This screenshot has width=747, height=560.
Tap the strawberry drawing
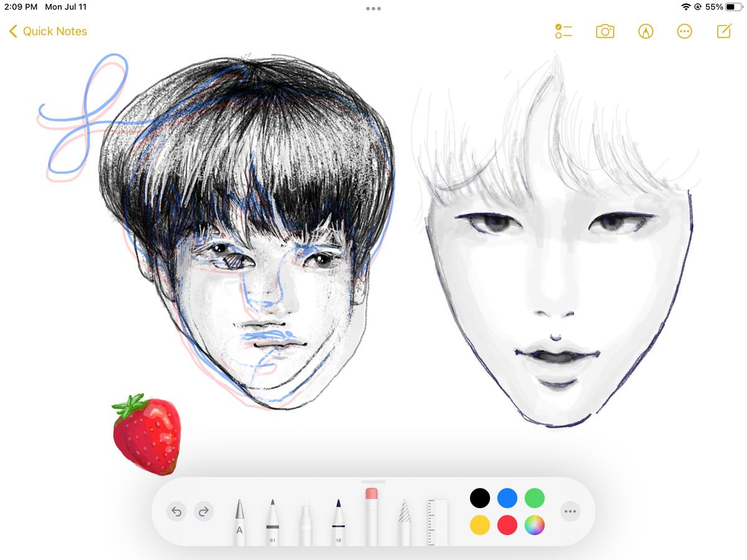(x=148, y=434)
